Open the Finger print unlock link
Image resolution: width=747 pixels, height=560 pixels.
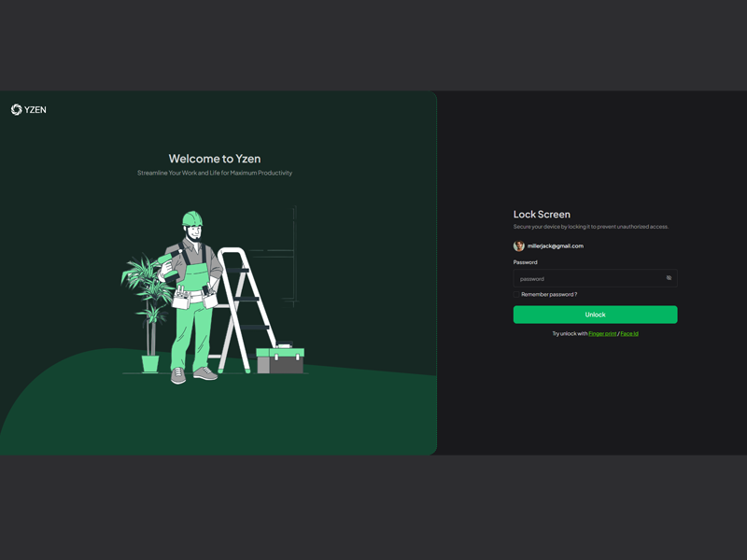[602, 333]
